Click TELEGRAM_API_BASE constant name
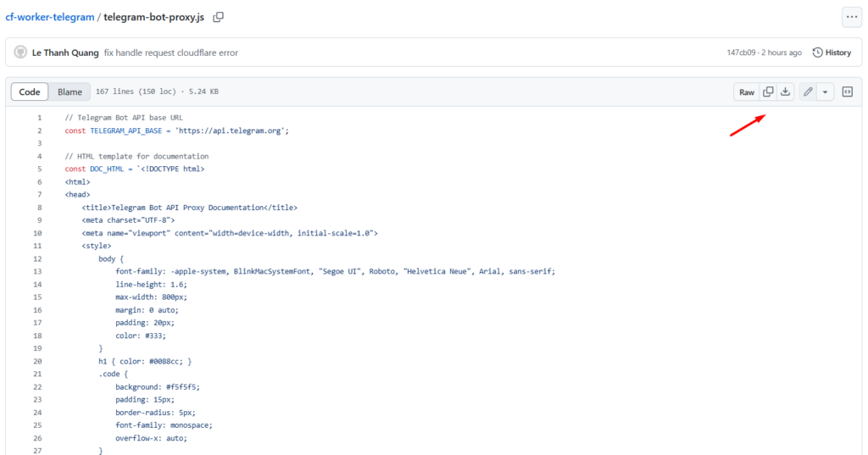The height and width of the screenshot is (455, 868). tap(126, 130)
